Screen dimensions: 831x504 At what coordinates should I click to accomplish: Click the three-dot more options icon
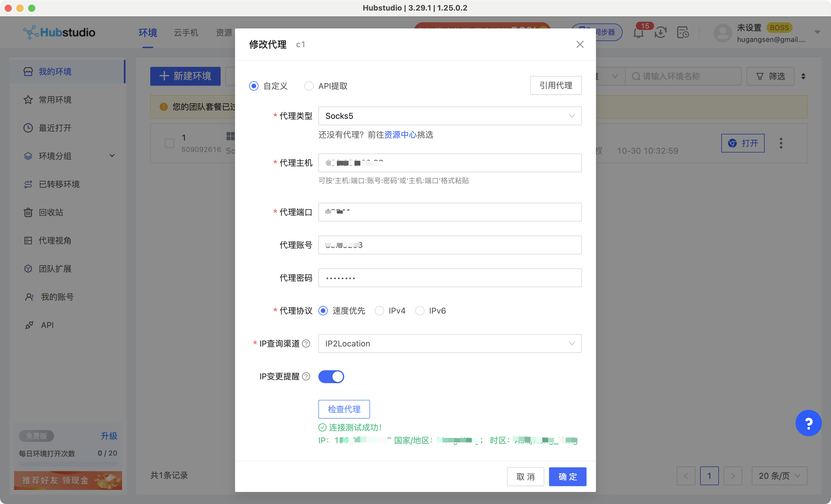coord(781,143)
